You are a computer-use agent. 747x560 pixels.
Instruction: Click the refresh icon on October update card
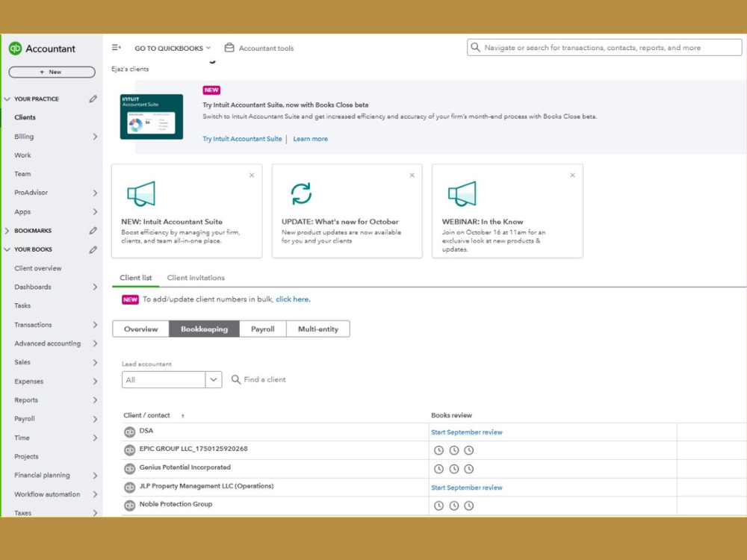click(x=301, y=194)
